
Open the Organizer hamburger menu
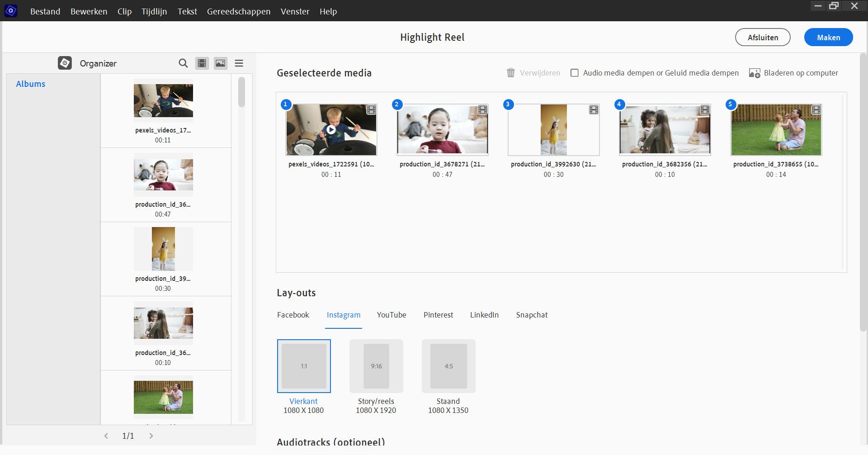239,63
